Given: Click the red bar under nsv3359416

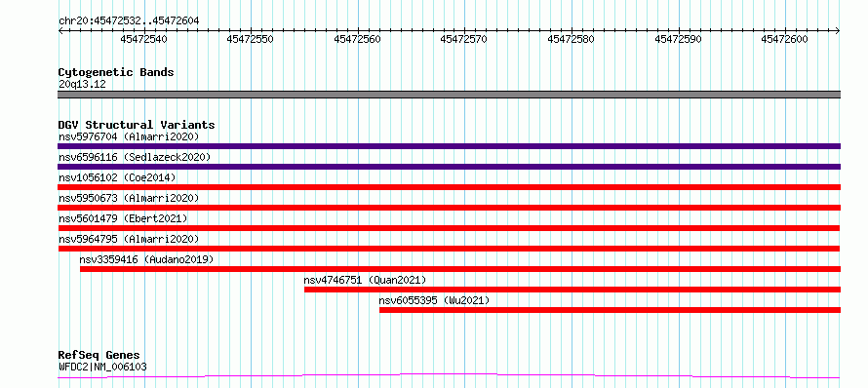Looking at the screenshot, I should point(460,269).
